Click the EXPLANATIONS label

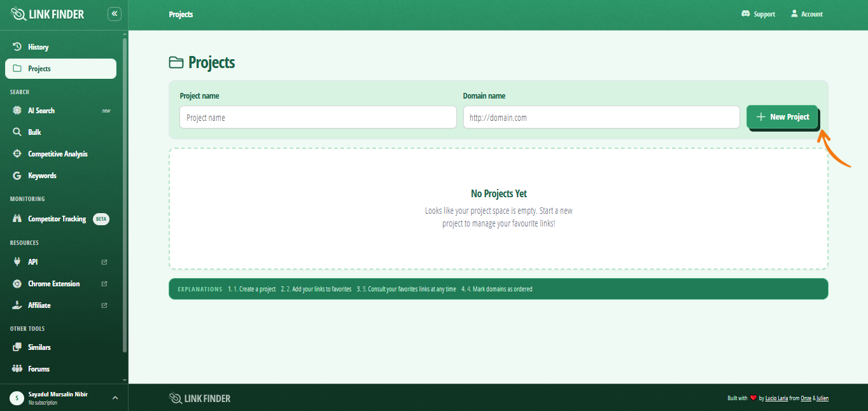pyautogui.click(x=200, y=289)
